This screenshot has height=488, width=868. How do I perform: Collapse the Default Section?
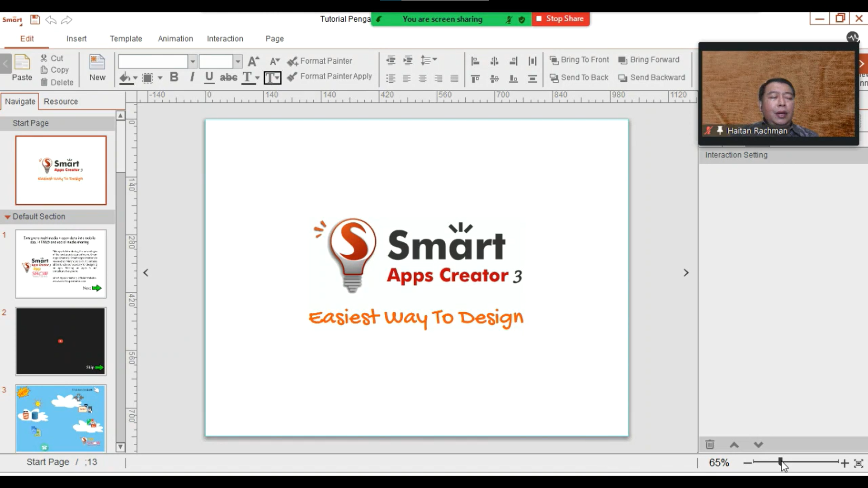coord(7,217)
